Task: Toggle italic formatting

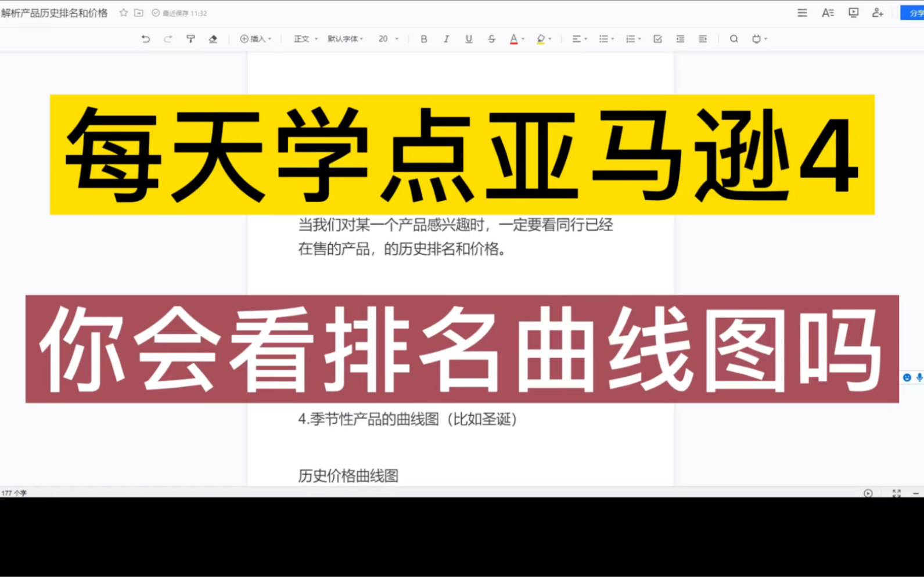Action: [446, 39]
